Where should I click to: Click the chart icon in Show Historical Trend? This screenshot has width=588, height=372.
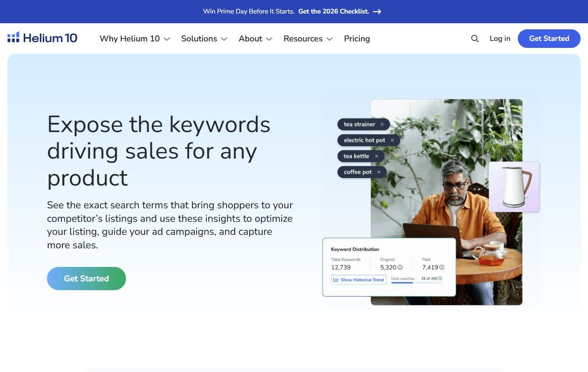pos(336,280)
